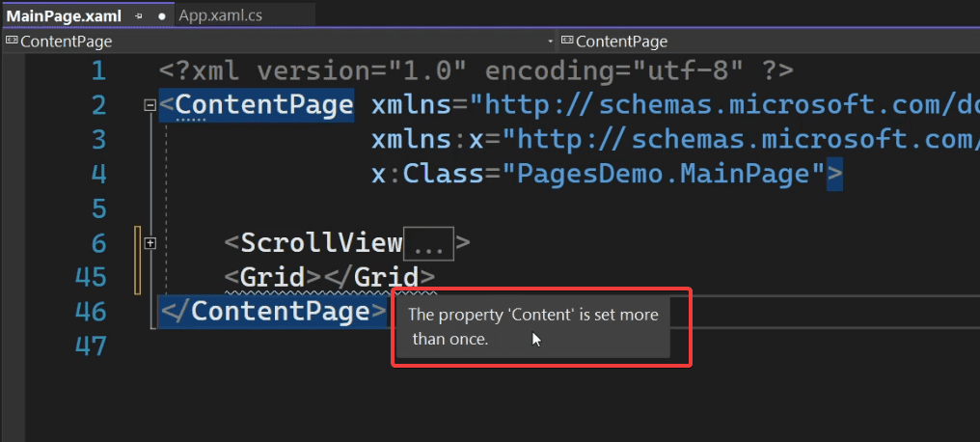The width and height of the screenshot is (980, 442).
Task: Switch to the App.xaml.cs tab
Action: pyautogui.click(x=221, y=15)
